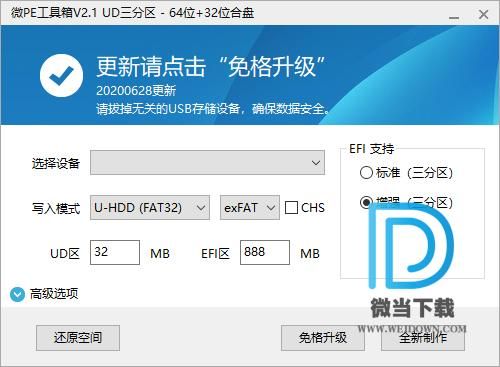Viewport: 500px width, 367px height.
Task: Click the 免格升级 button
Action: [x=323, y=338]
